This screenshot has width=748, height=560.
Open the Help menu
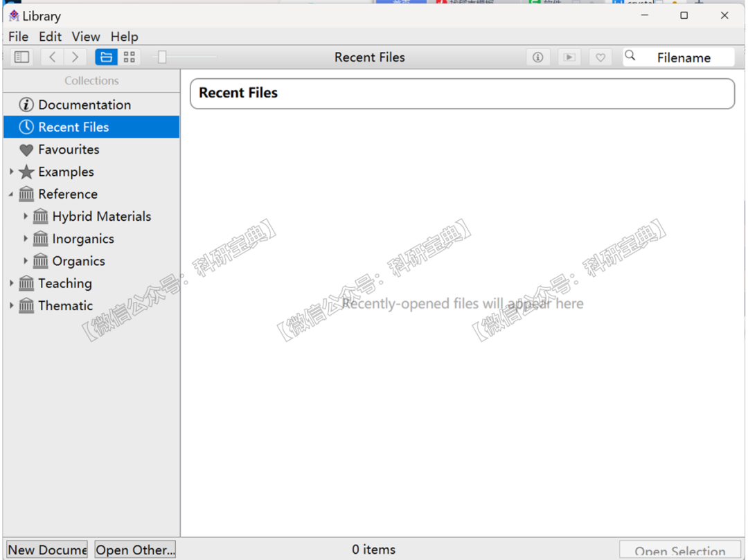coord(125,37)
